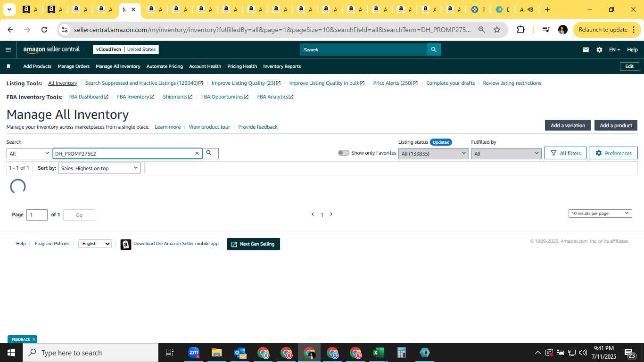Open the settings gear in header
The height and width of the screenshot is (362, 644).
coord(599,49)
